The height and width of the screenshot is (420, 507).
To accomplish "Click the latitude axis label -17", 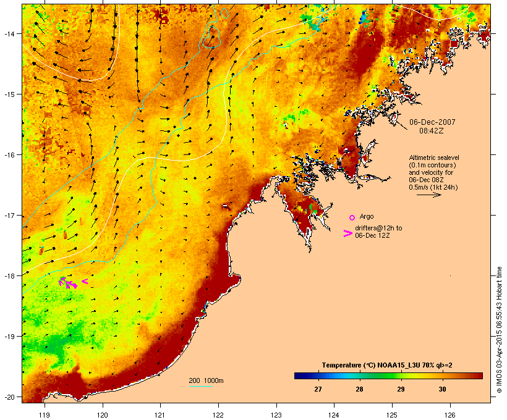I will 9,216.
